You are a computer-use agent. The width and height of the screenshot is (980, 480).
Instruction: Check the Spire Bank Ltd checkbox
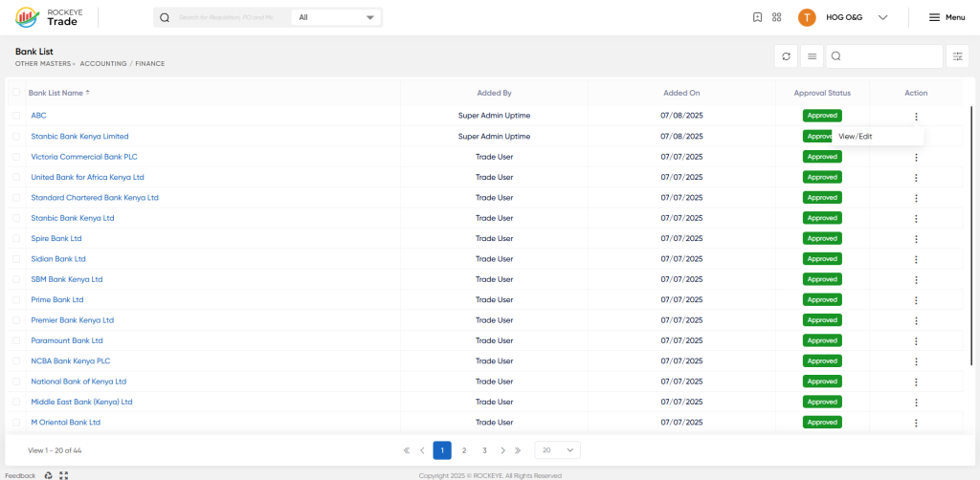click(16, 238)
